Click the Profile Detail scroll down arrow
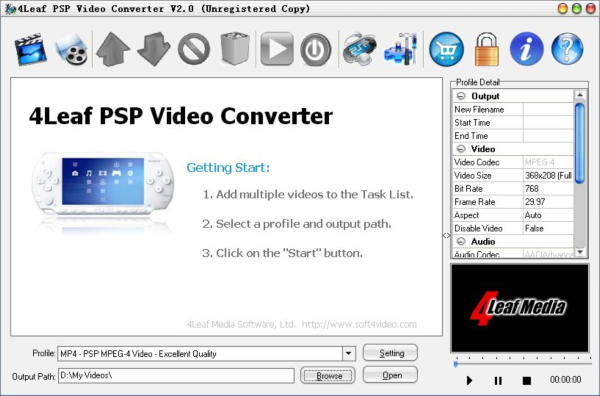This screenshot has height=396, width=600. pos(580,252)
